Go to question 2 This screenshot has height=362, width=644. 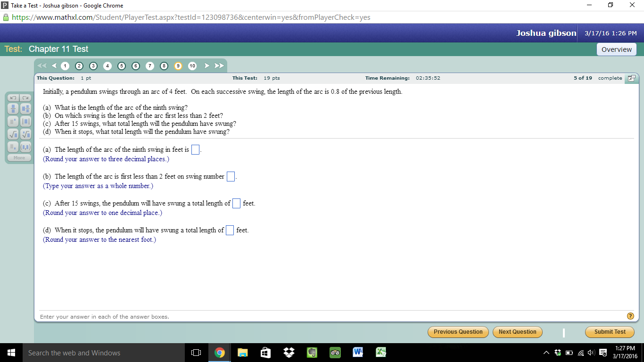click(x=79, y=66)
